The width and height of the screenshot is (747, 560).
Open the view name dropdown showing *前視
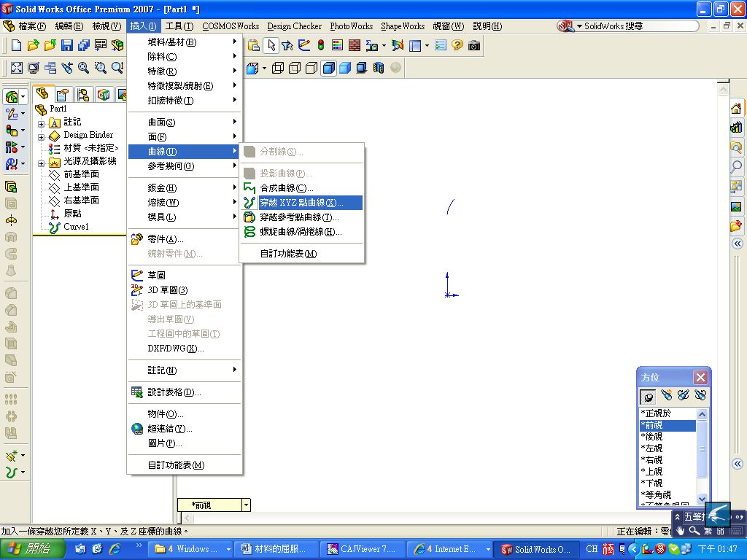tap(246, 505)
